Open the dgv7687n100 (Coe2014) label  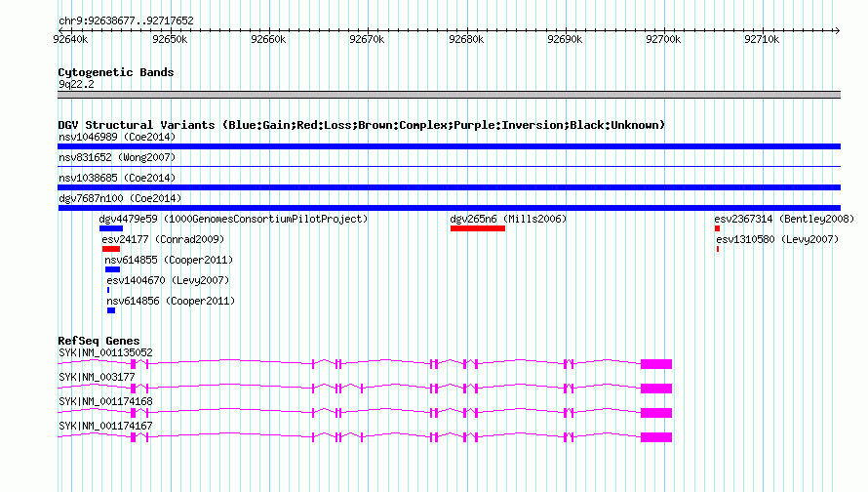click(120, 198)
